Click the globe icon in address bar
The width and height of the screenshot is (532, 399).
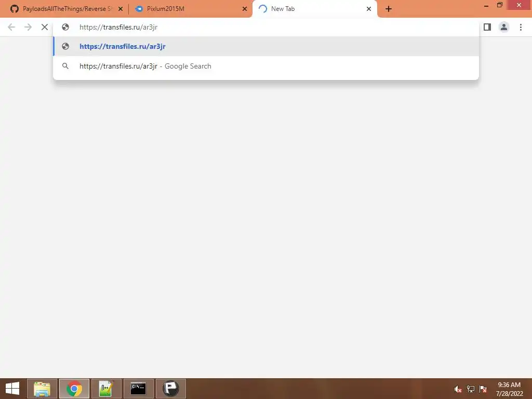(x=65, y=27)
